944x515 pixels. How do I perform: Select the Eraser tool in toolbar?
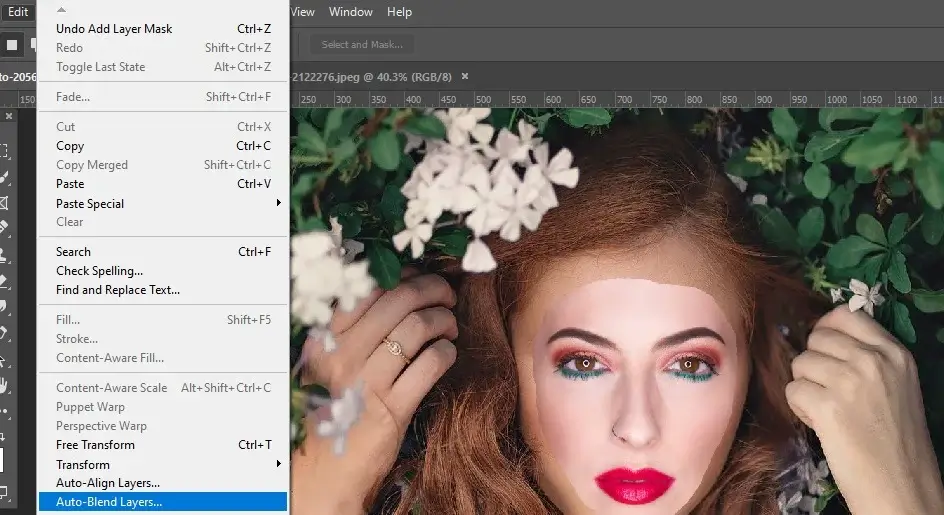[4, 281]
